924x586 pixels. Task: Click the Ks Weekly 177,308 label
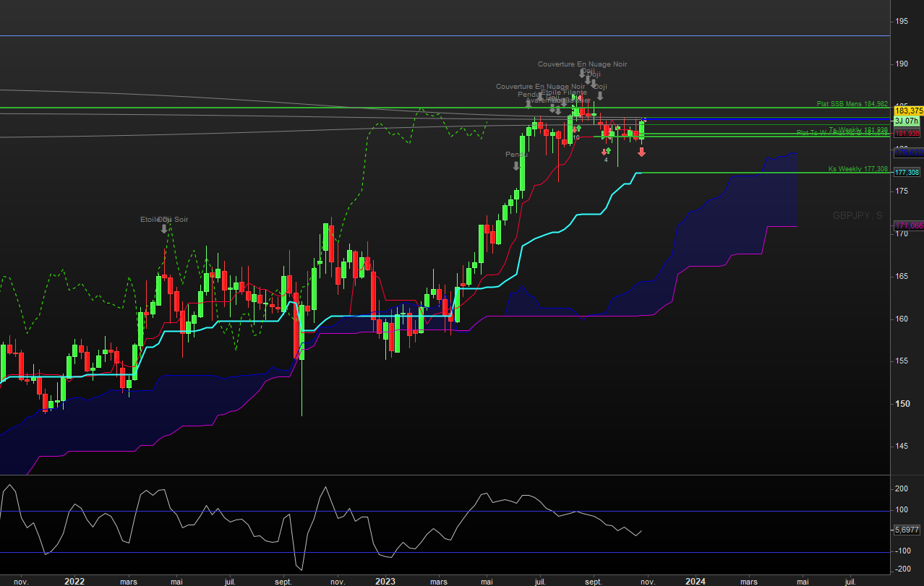pyautogui.click(x=858, y=169)
